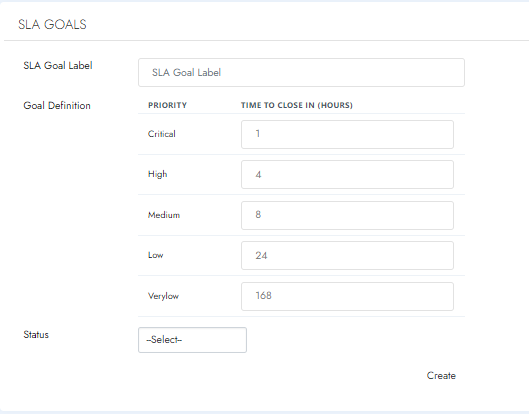Viewport: 529px width, 414px height.
Task: Click the Medium time to close field
Action: pos(347,215)
